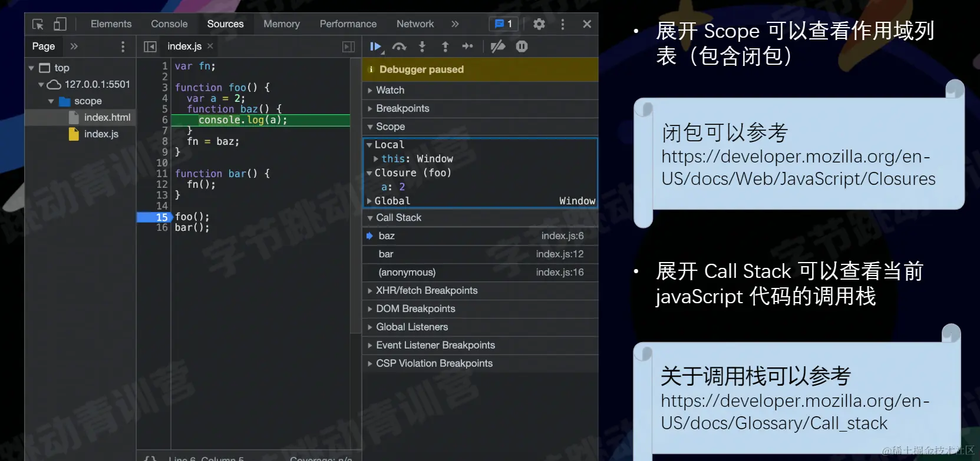Select the Sources tab
The image size is (980, 461).
[x=225, y=24]
